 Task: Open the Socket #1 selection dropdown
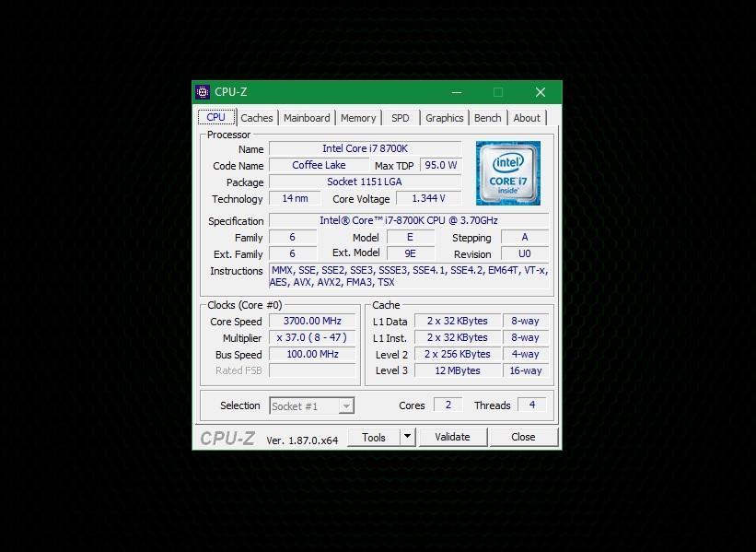click(311, 405)
